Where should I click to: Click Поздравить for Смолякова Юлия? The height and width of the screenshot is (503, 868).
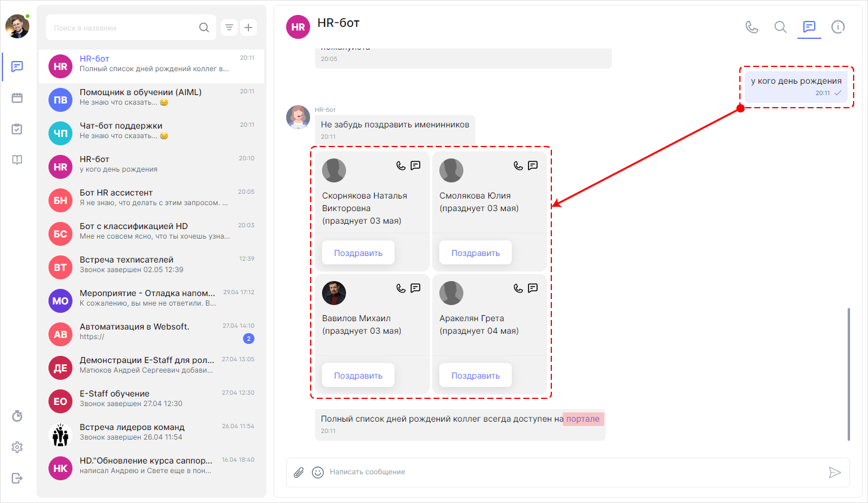coord(475,252)
